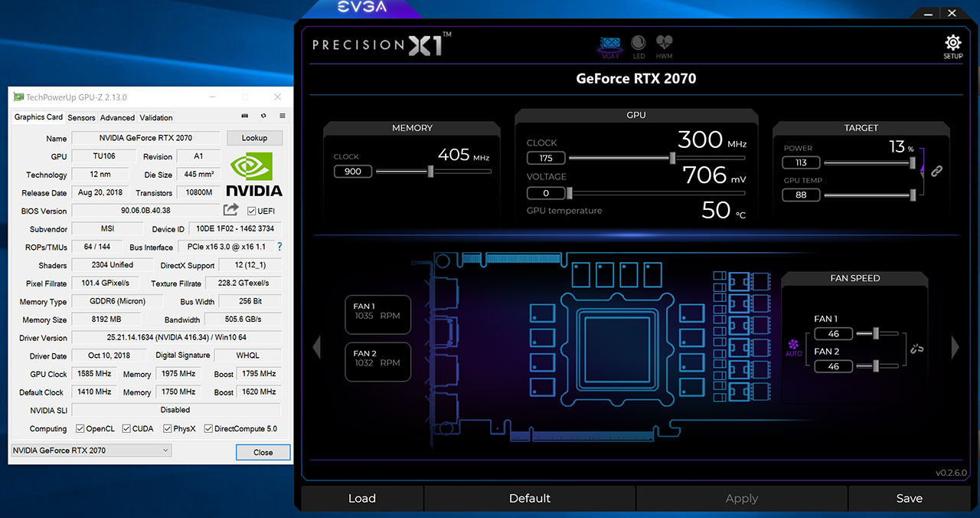The width and height of the screenshot is (980, 518).
Task: Open GPU-Z hamburger menu icon
Action: pyautogui.click(x=282, y=116)
